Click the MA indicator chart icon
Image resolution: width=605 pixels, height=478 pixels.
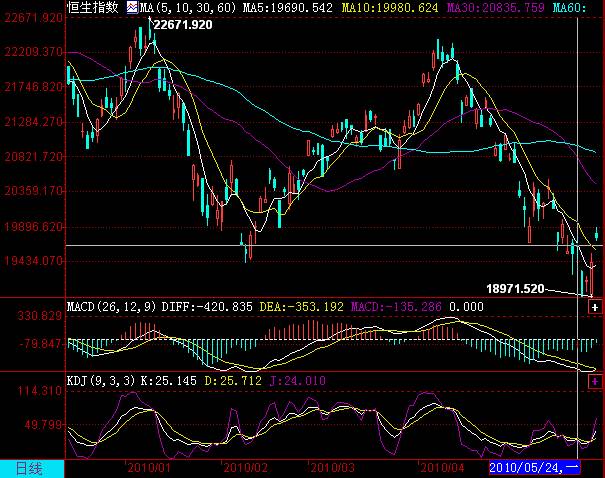(132, 7)
